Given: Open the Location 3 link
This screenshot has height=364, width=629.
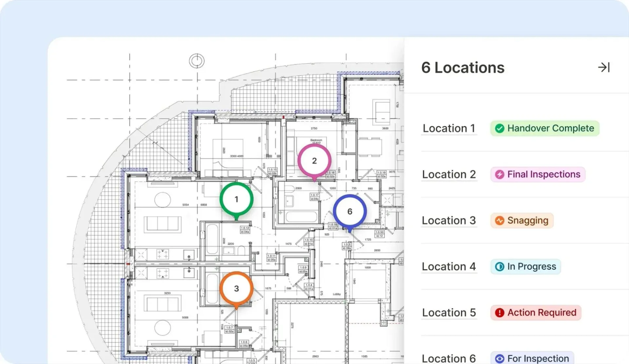Looking at the screenshot, I should [x=448, y=221].
